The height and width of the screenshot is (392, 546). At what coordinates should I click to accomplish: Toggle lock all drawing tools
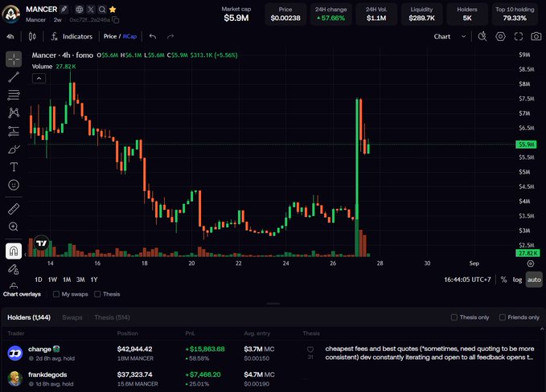14,269
